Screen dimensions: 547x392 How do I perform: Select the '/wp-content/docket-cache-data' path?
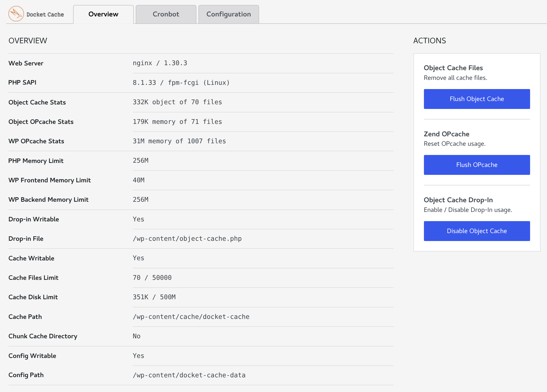(189, 375)
